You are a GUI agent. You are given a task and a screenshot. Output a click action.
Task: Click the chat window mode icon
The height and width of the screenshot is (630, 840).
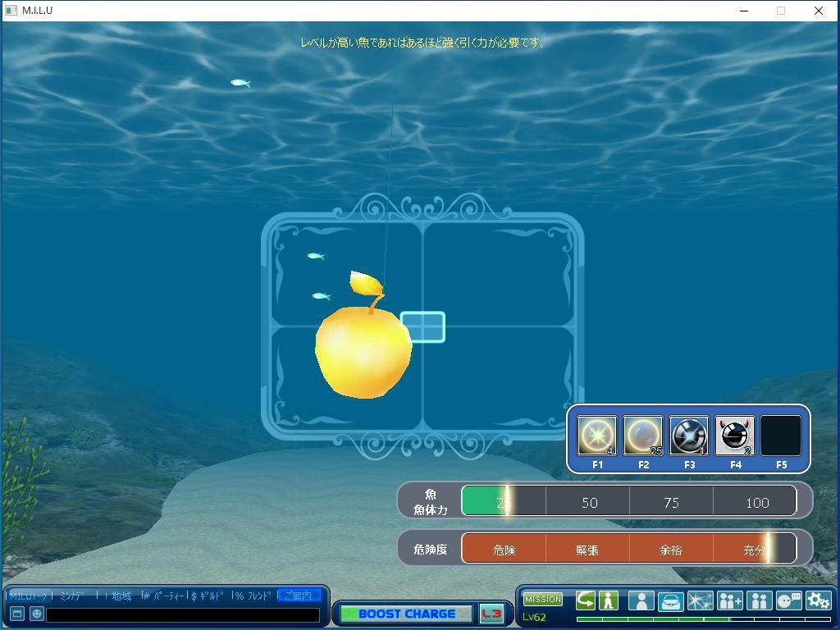[x=17, y=614]
